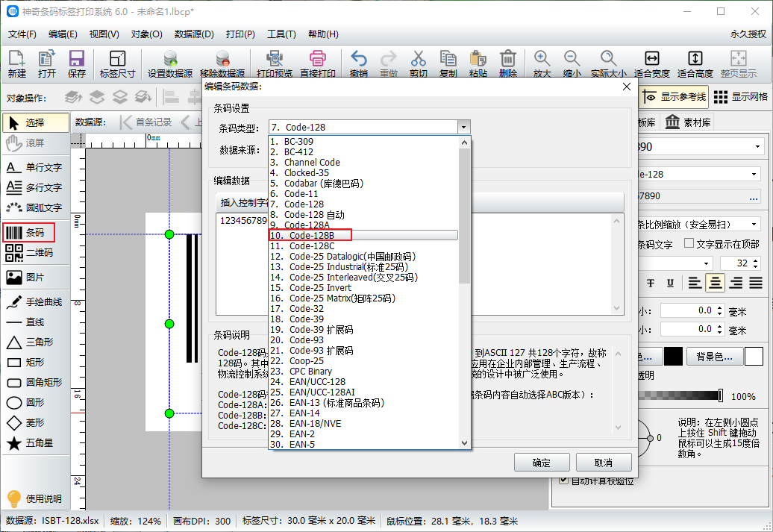Copy with the 复制 icon

[448, 63]
